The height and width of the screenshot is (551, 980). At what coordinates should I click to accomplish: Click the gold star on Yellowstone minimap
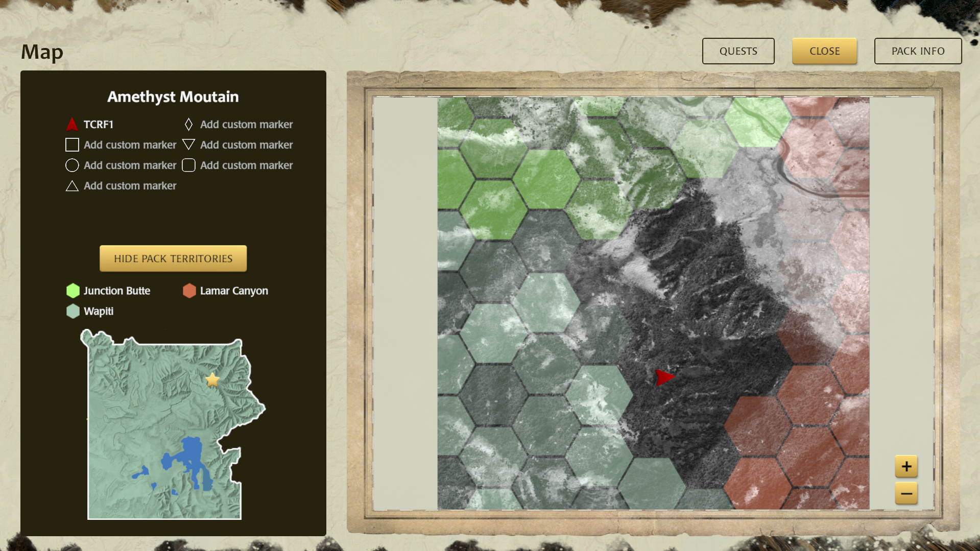click(x=212, y=379)
